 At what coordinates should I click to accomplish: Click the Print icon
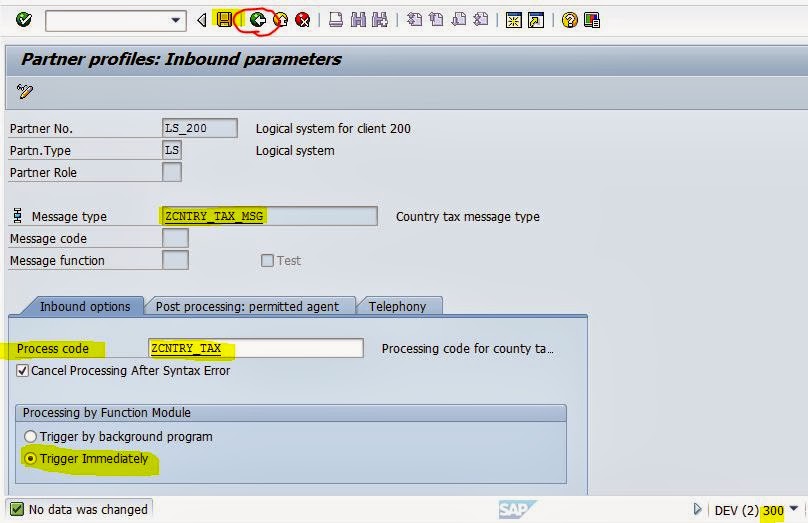tap(336, 20)
